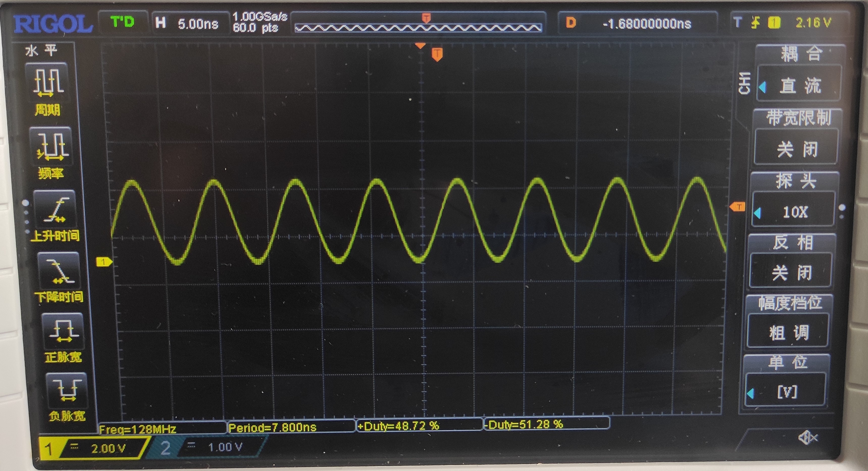This screenshot has width=868, height=471.
Task: Click the muted speaker sound icon
Action: pyautogui.click(x=807, y=438)
